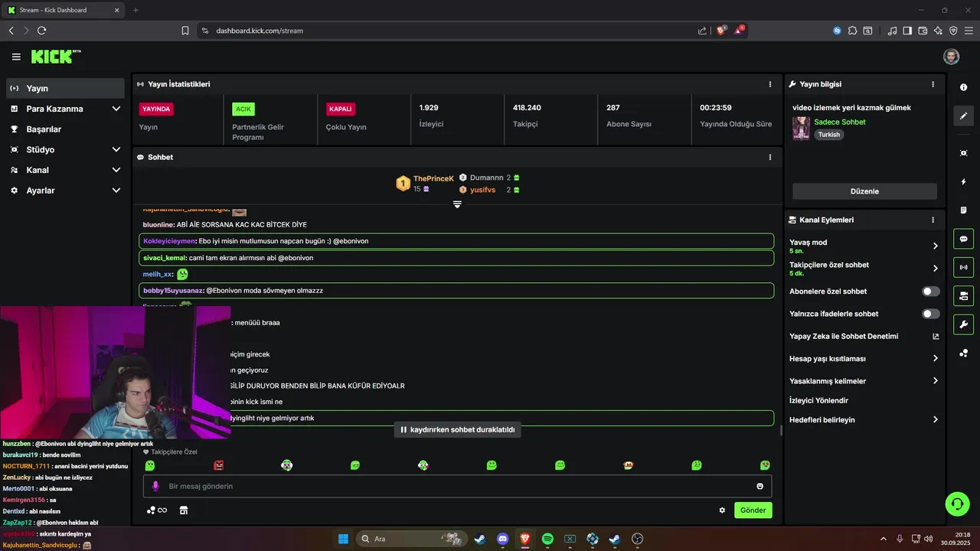Click the Sadece Sohbet category thumbnail
The width and height of the screenshot is (980, 551).
point(801,128)
